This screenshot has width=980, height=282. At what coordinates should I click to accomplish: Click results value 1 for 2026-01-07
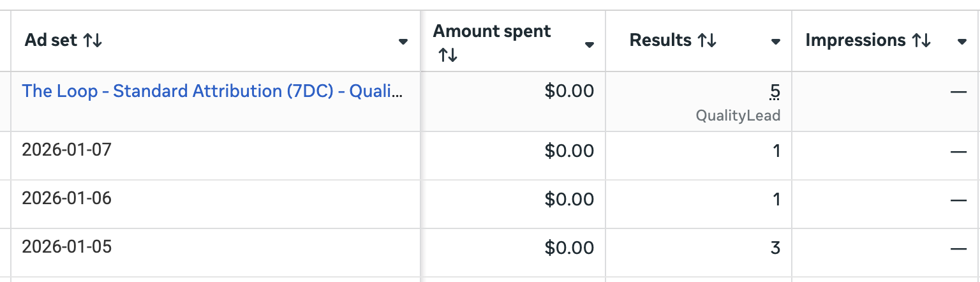776,151
